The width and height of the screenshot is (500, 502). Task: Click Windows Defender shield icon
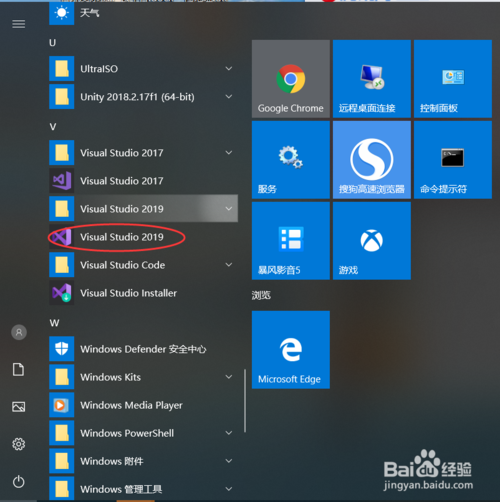point(62,349)
